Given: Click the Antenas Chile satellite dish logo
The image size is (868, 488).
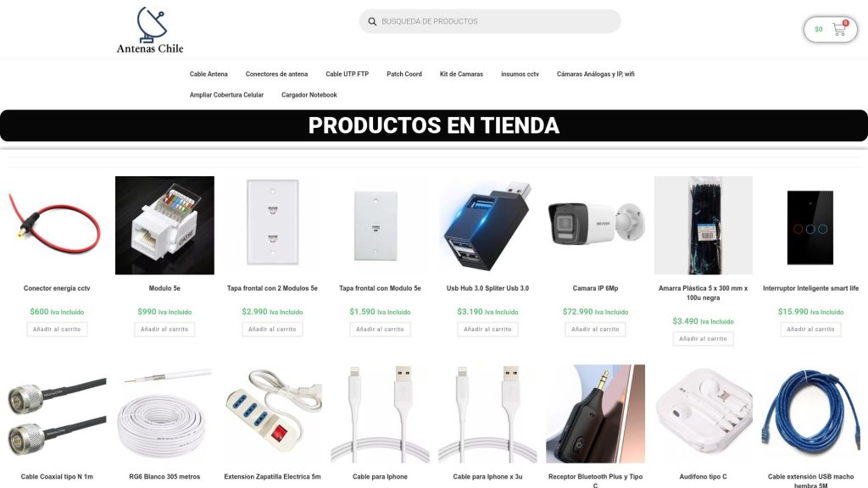Looking at the screenshot, I should coord(150,30).
